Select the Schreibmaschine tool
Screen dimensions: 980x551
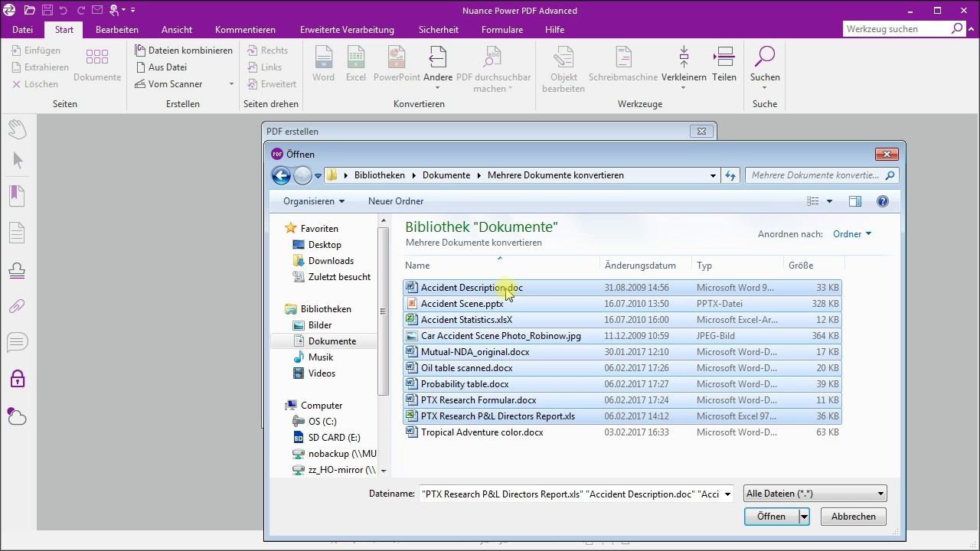pyautogui.click(x=623, y=64)
